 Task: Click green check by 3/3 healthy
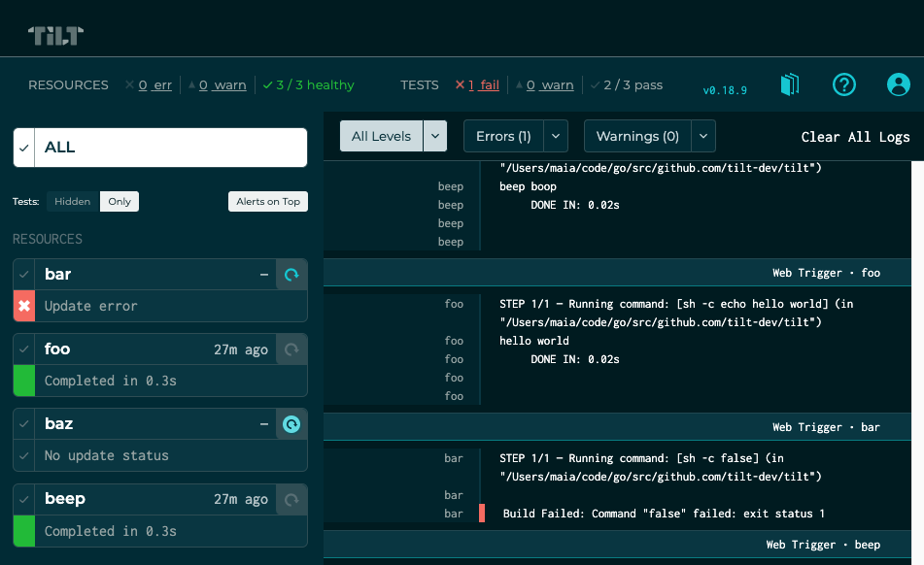point(267,85)
